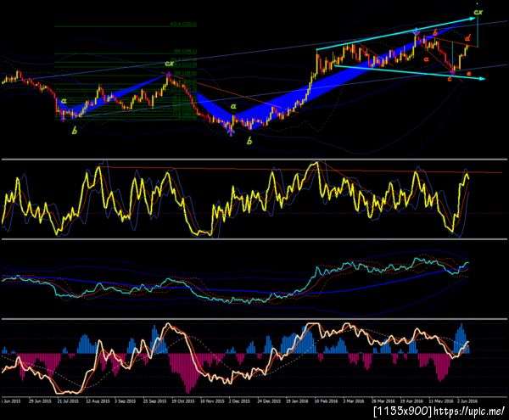Screen dimensions: 509x420
Task: Click the arrowhead of the lower cyan trendline
Action: click(483, 79)
